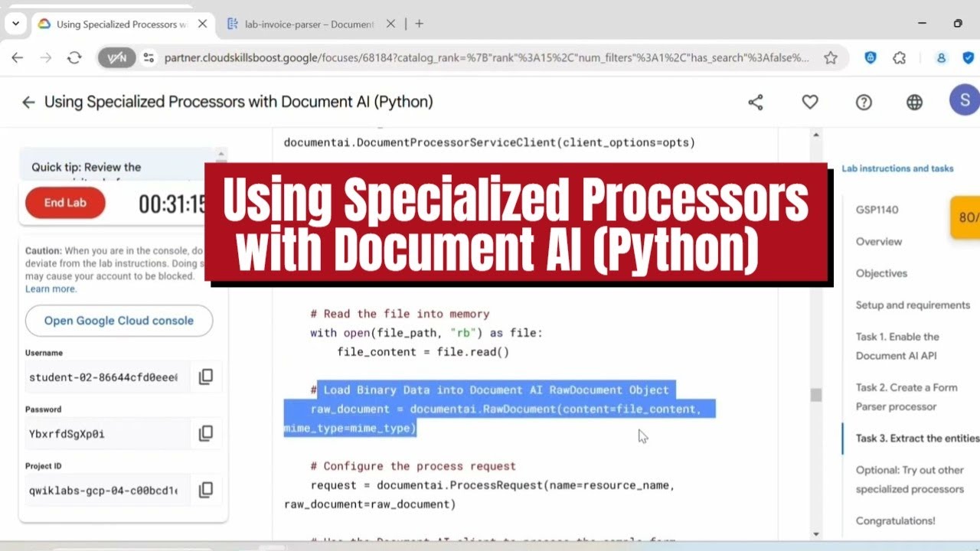Restore the browser window
Screen dimensions: 980x551
[x=958, y=24]
